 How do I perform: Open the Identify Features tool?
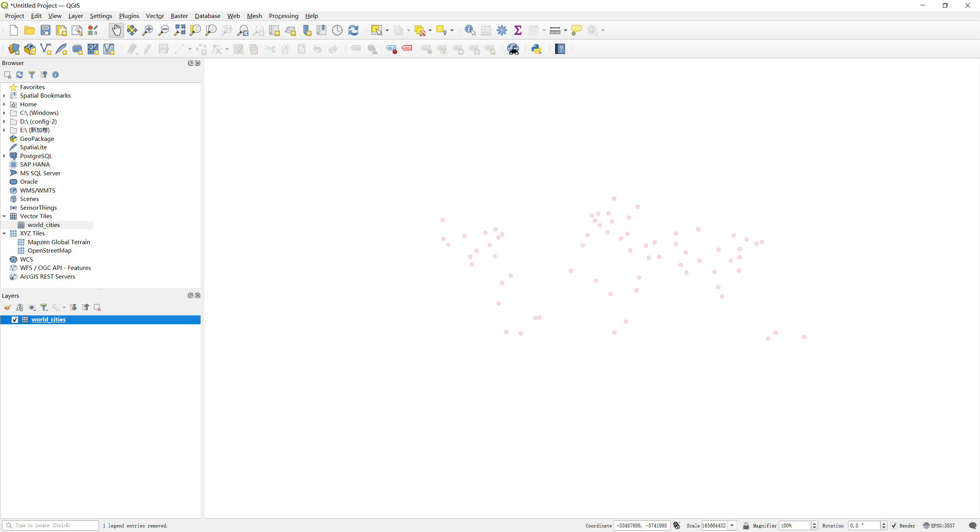pyautogui.click(x=470, y=30)
